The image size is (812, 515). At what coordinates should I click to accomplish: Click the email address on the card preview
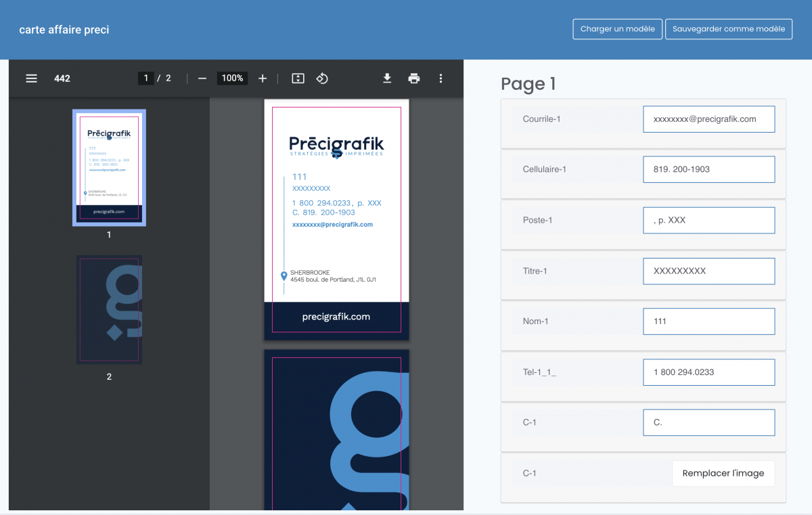tap(332, 225)
